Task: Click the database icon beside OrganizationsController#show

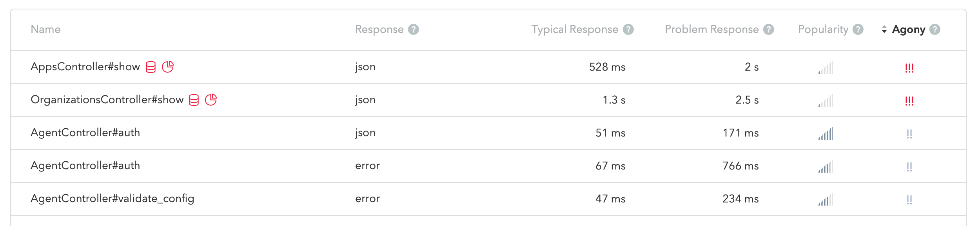Action: 194,100
